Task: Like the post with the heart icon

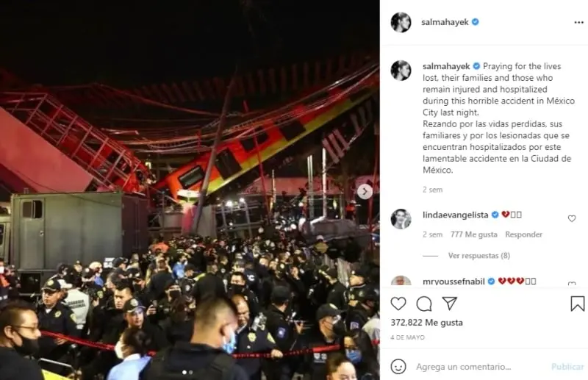Action: point(398,304)
